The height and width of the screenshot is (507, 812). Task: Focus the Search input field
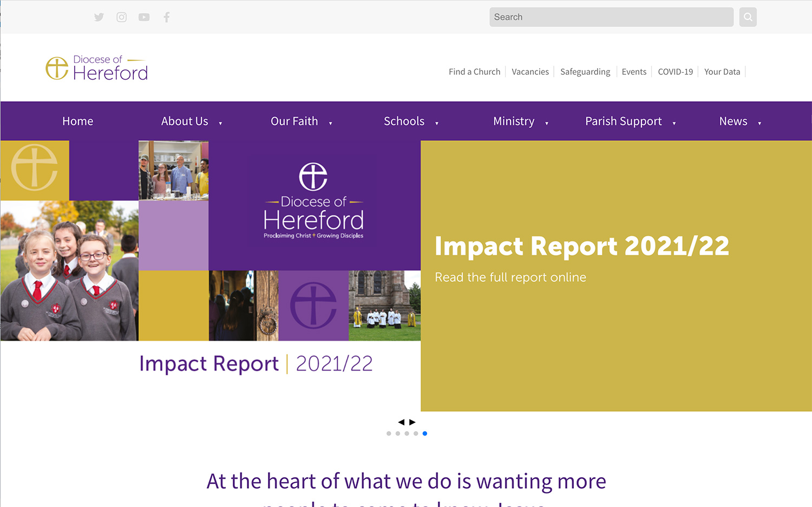[x=612, y=17]
